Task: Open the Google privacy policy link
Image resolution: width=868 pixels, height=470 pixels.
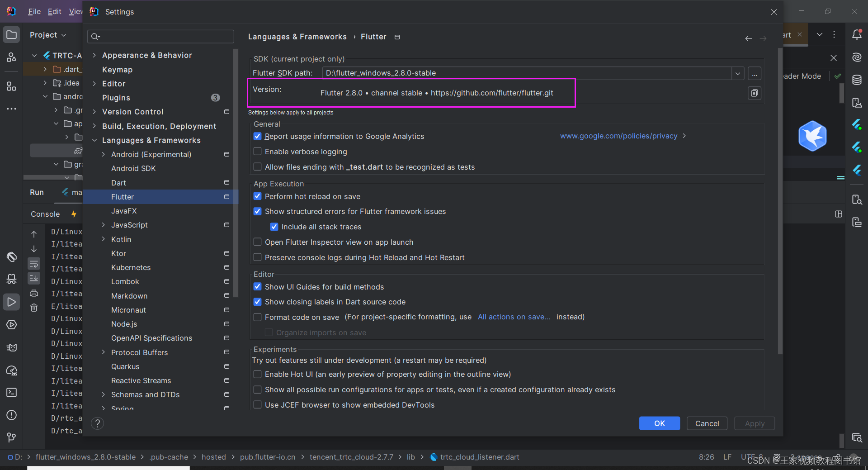Action: (x=619, y=136)
